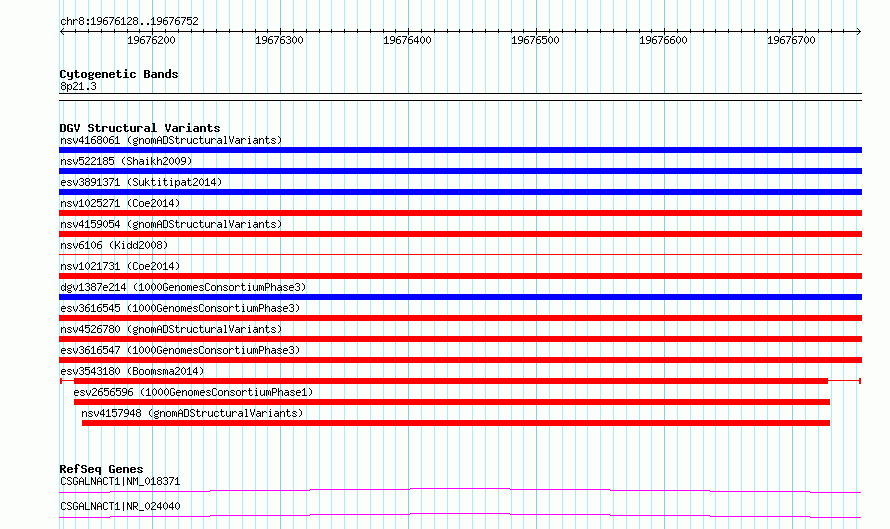
Task: Click the RefSeq Genes track title
Action: tap(101, 469)
